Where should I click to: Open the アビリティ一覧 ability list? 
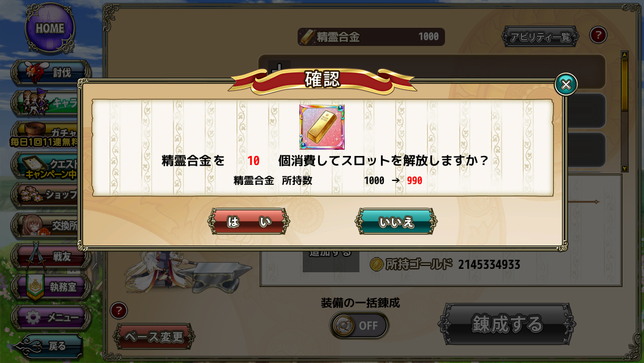(540, 37)
